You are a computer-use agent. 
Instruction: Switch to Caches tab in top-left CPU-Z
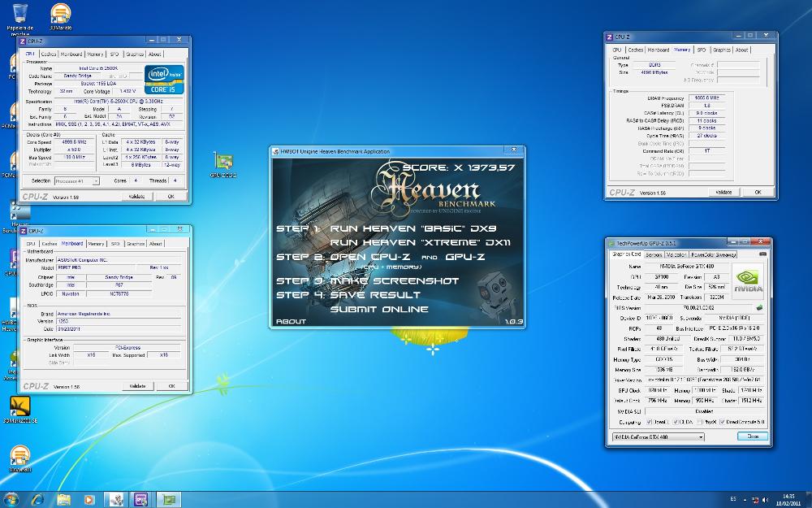coord(49,54)
